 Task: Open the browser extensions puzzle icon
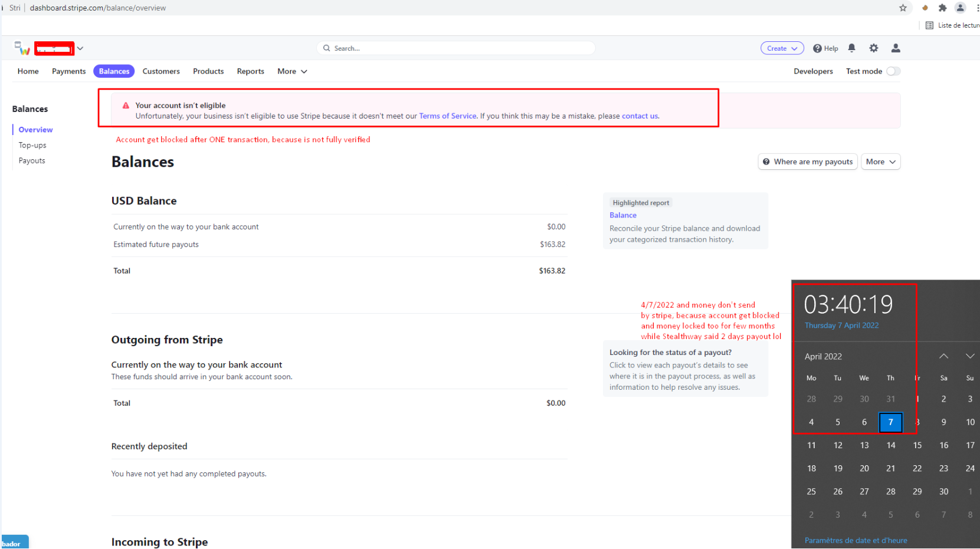pos(942,8)
